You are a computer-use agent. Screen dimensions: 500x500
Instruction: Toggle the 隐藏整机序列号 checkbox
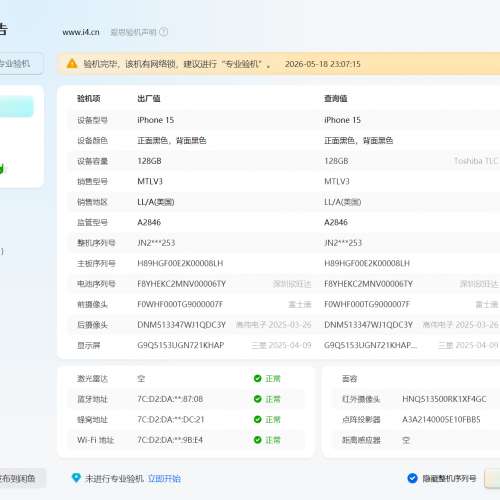pos(412,478)
